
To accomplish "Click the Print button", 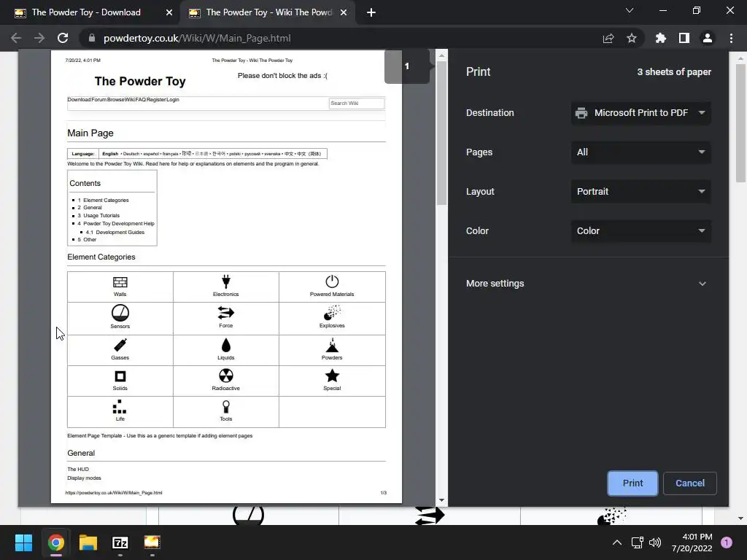I will (x=632, y=483).
